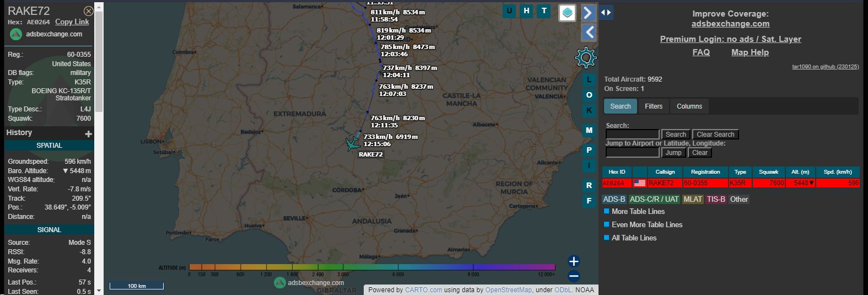Toggle the double-arrow panel expand button
This screenshot has width=868, height=295.
pos(606,12)
